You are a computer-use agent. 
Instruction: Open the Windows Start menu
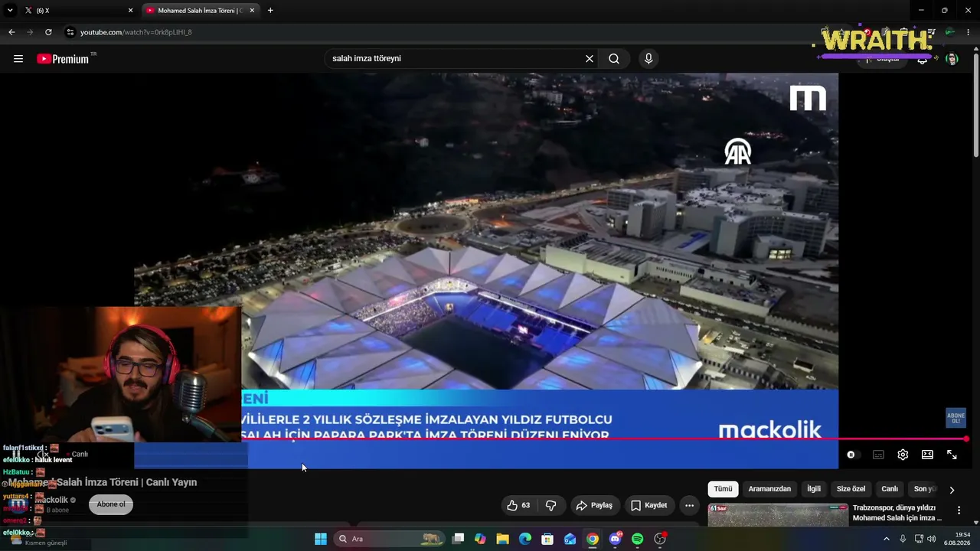(321, 539)
